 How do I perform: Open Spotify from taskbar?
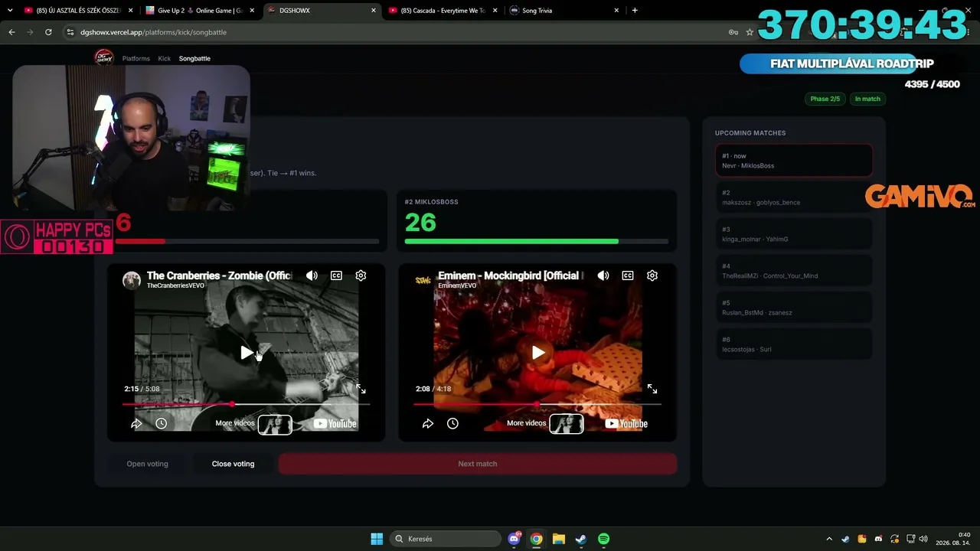[603, 539]
